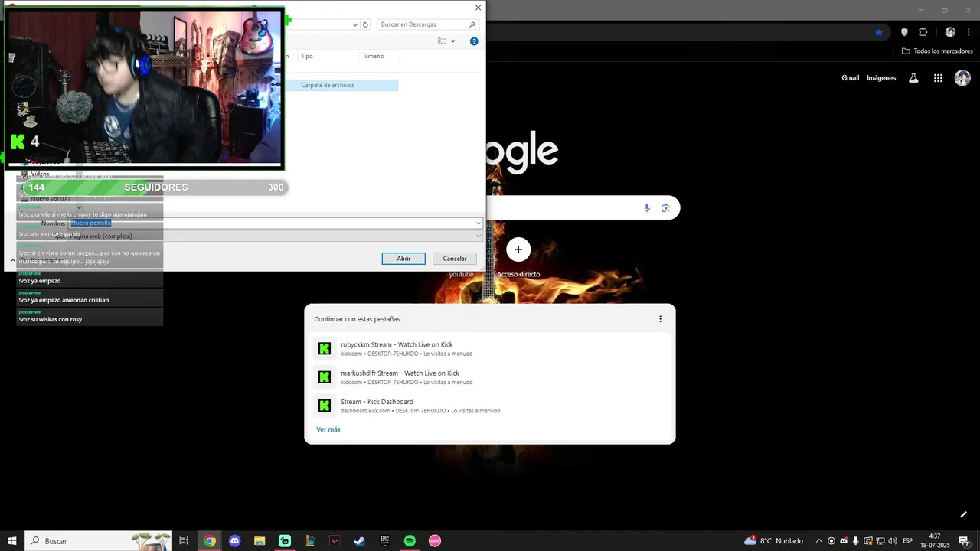Image resolution: width=980 pixels, height=551 pixels.
Task: Search by image with Google Lens icon
Action: (665, 208)
